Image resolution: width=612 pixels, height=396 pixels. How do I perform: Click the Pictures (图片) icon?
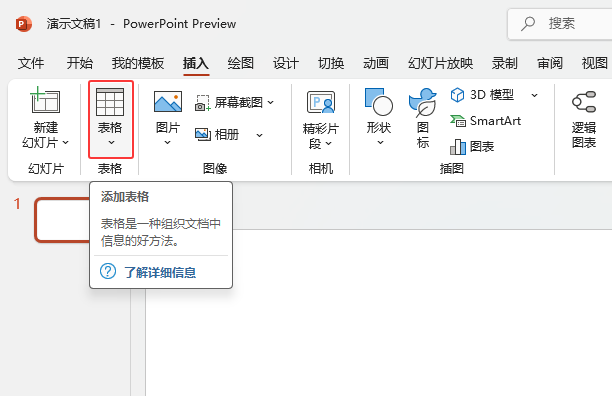click(x=168, y=101)
